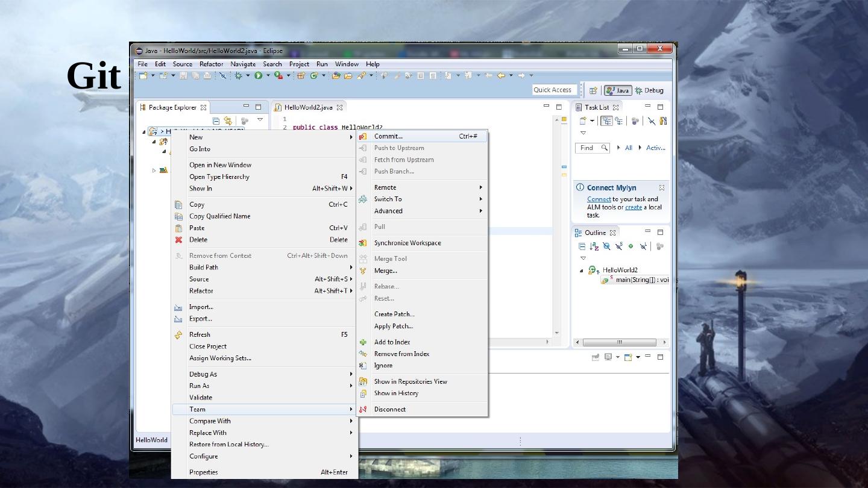Click the Quick Access search field
868x488 pixels.
pos(552,90)
